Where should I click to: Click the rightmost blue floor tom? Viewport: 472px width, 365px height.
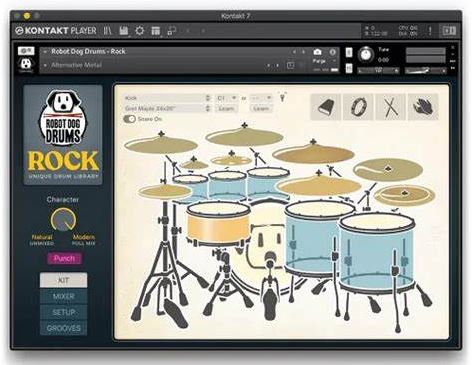coord(377,253)
